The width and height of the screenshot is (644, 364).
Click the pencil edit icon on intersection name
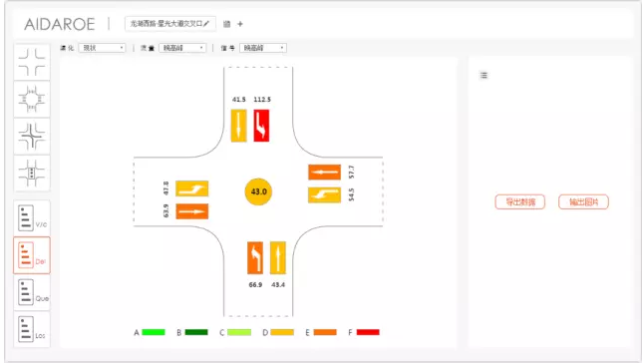click(206, 24)
